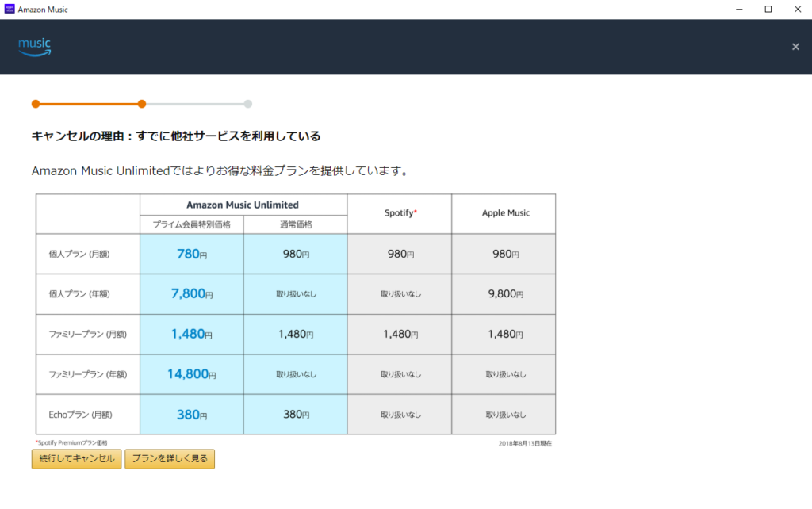The width and height of the screenshot is (812, 509).
Task: Click Spotify's '取り扱いなし' Echo plan cell
Action: [x=400, y=414]
